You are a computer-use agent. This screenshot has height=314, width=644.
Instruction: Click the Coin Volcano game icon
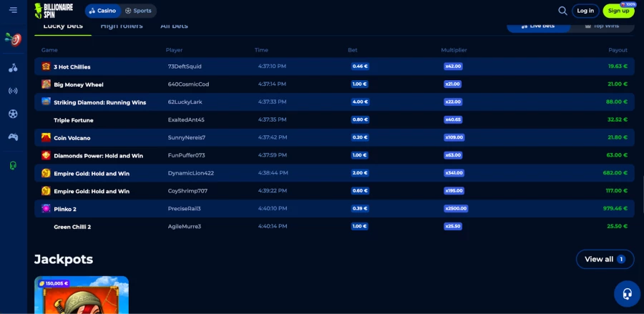[46, 137]
